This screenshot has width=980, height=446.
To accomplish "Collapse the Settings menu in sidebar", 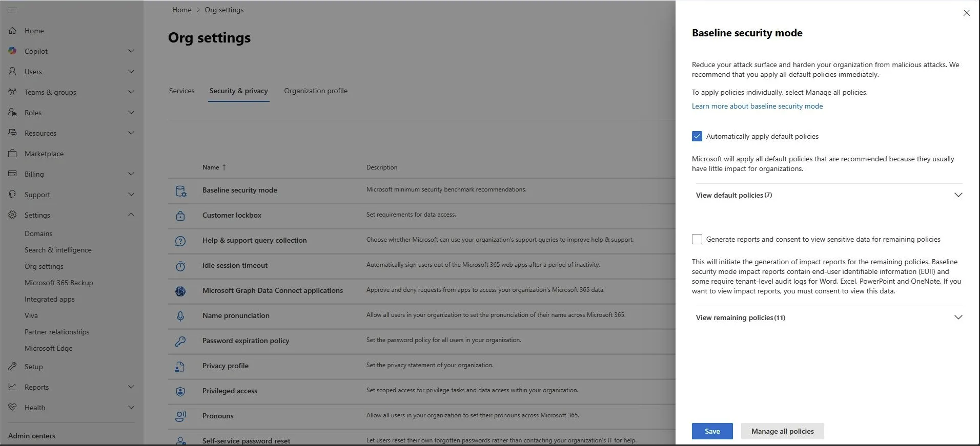I will click(131, 215).
